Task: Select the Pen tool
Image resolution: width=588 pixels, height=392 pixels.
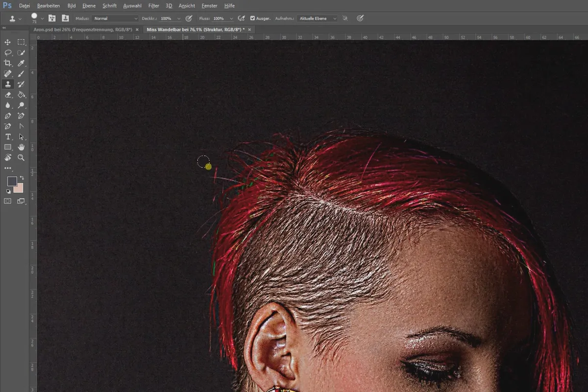Action: [8, 116]
